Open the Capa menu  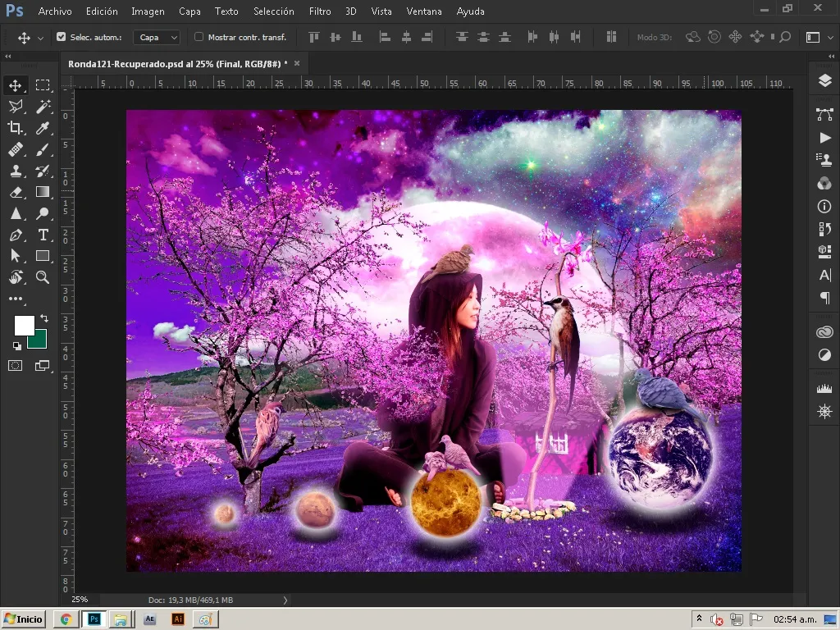point(189,11)
